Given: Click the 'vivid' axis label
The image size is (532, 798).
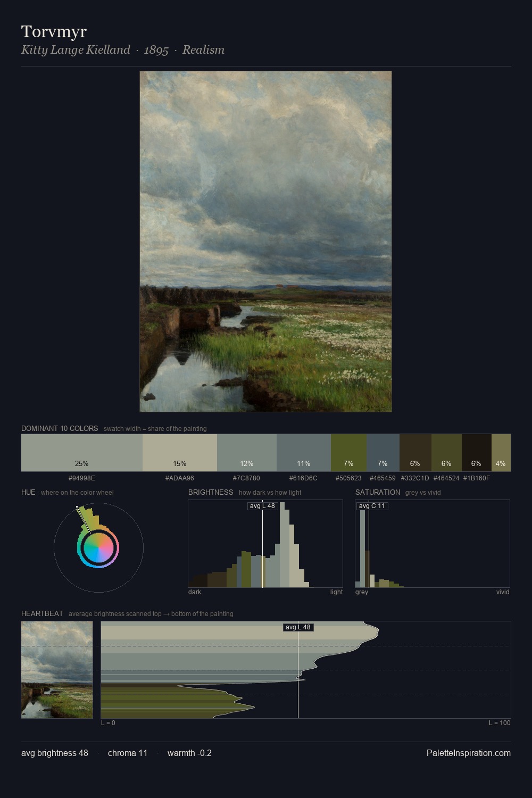Looking at the screenshot, I should coord(503,592).
